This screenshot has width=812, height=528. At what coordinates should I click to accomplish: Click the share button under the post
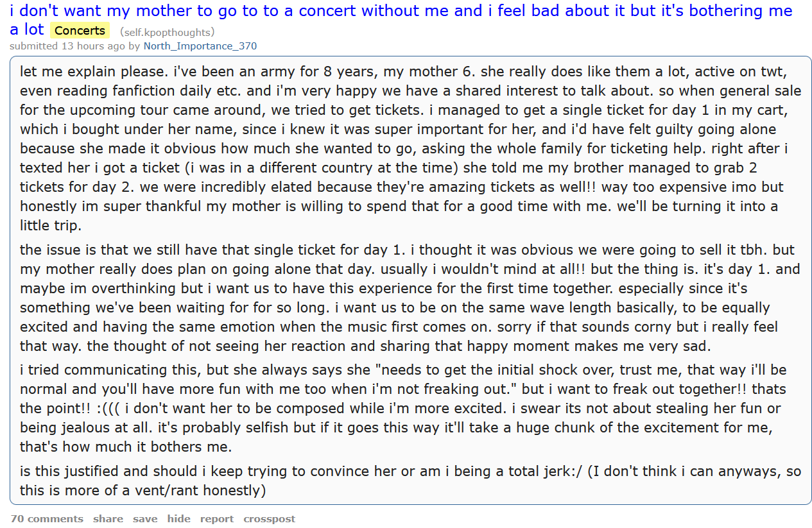coord(108,518)
